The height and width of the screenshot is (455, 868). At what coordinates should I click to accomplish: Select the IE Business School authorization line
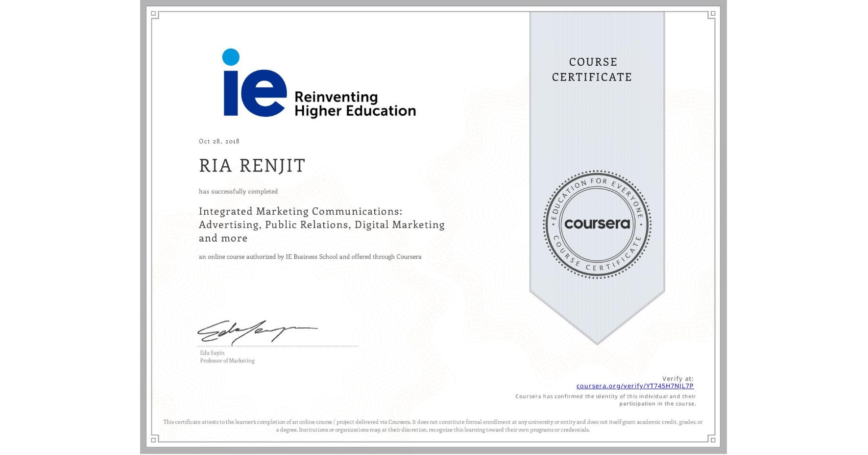click(310, 256)
